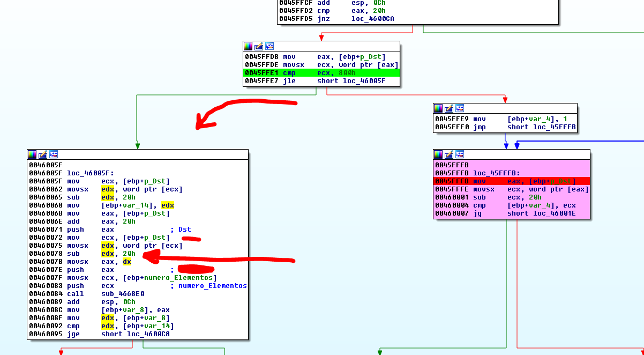Click group nodes icon on the 0045FFDB block
644x355 pixels.
pos(269,46)
